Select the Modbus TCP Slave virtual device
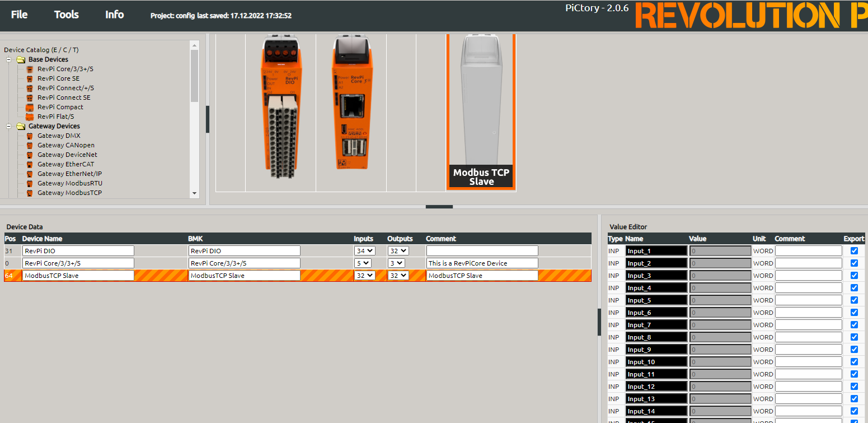 pos(481,112)
